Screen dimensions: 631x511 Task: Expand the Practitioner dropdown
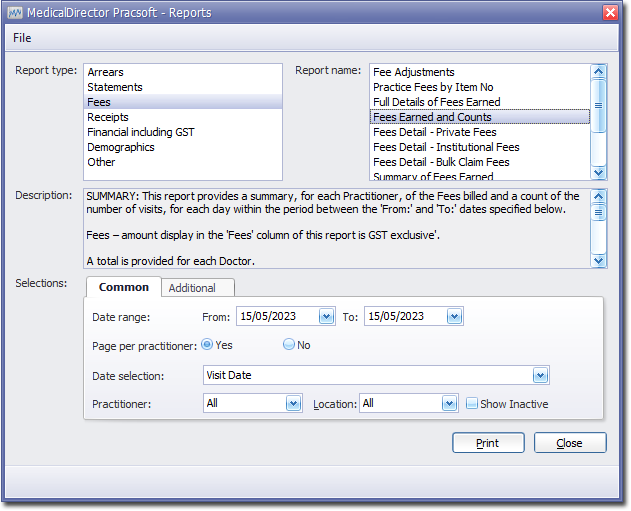pyautogui.click(x=293, y=404)
